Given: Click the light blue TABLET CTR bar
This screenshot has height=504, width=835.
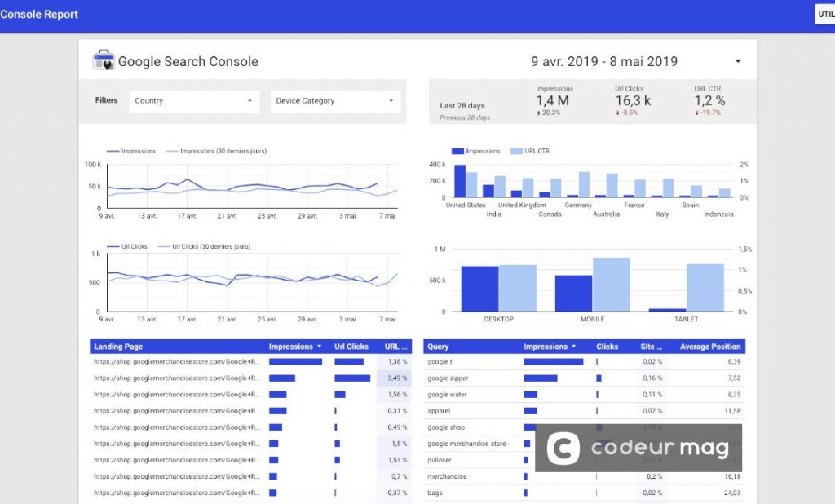Looking at the screenshot, I should click(x=705, y=288).
